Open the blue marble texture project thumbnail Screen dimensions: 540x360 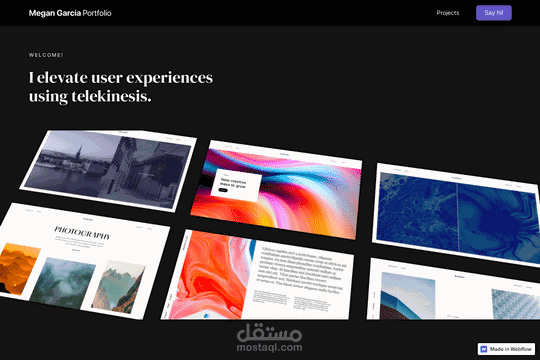tap(457, 214)
